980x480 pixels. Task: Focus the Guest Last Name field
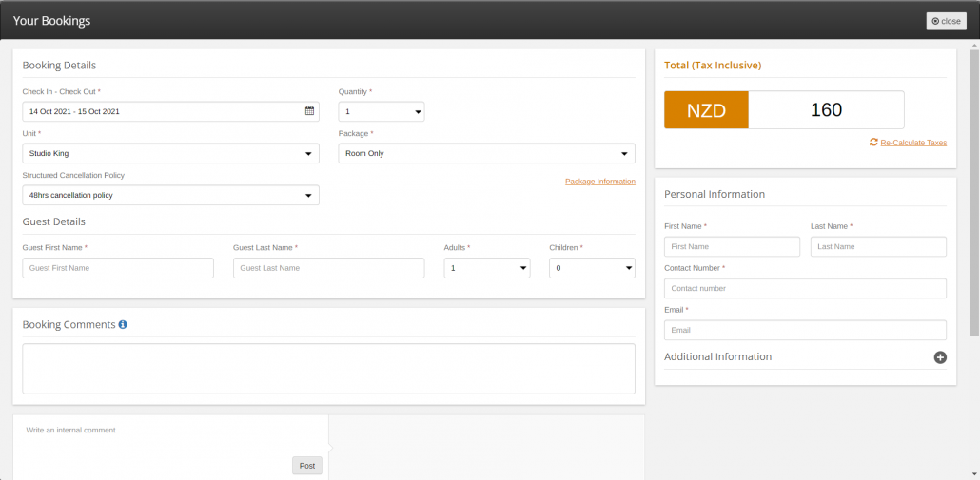tap(329, 268)
